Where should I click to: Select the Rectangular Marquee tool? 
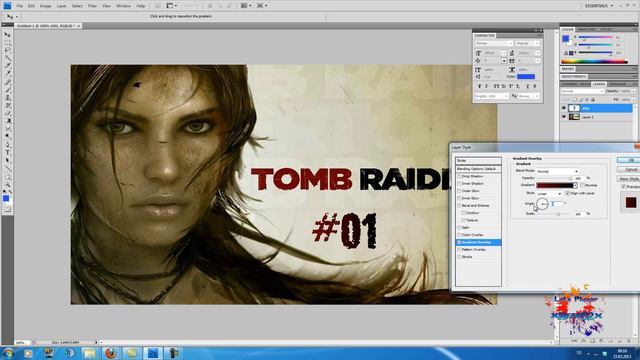pos(7,42)
